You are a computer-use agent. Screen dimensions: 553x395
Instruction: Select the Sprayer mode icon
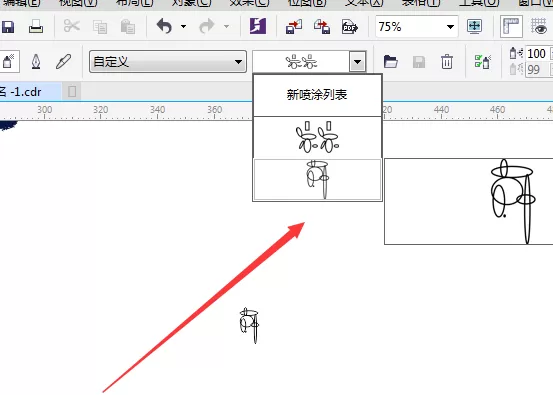[8, 62]
